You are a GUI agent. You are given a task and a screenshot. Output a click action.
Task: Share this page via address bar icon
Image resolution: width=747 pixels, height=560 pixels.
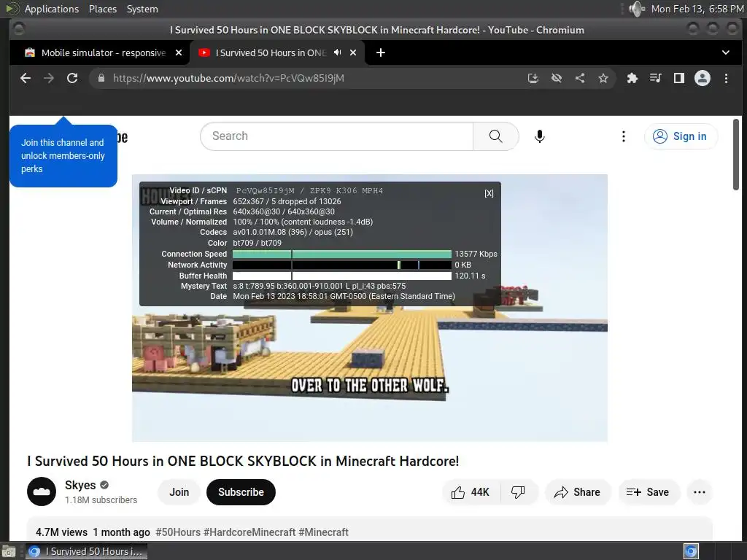(x=580, y=78)
